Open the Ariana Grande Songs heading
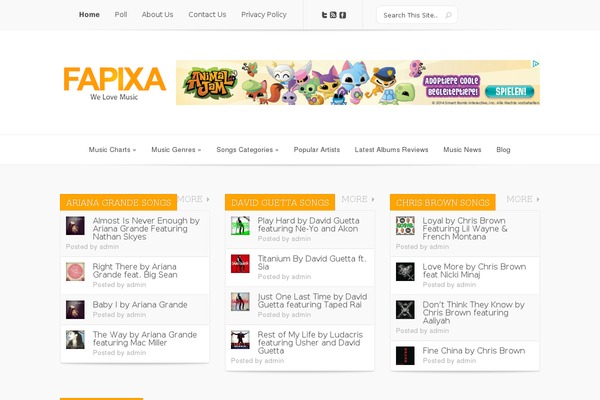The image size is (600, 400). (x=118, y=202)
